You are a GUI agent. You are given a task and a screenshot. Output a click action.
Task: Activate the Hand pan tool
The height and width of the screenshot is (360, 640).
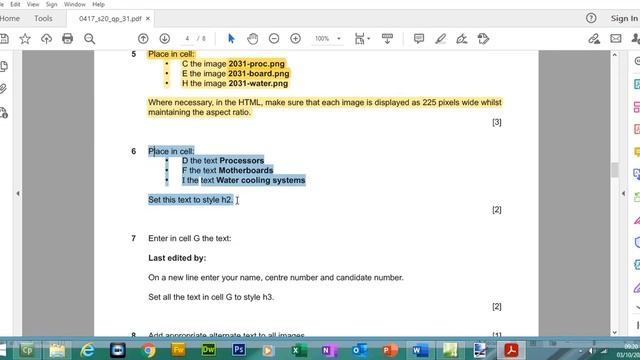[x=253, y=39]
